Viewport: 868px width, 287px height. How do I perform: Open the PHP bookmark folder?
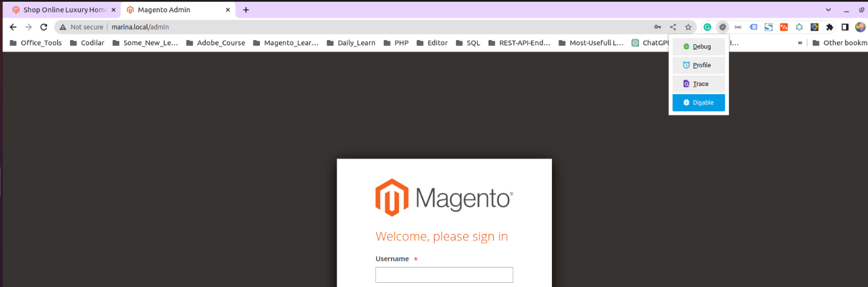[x=395, y=43]
